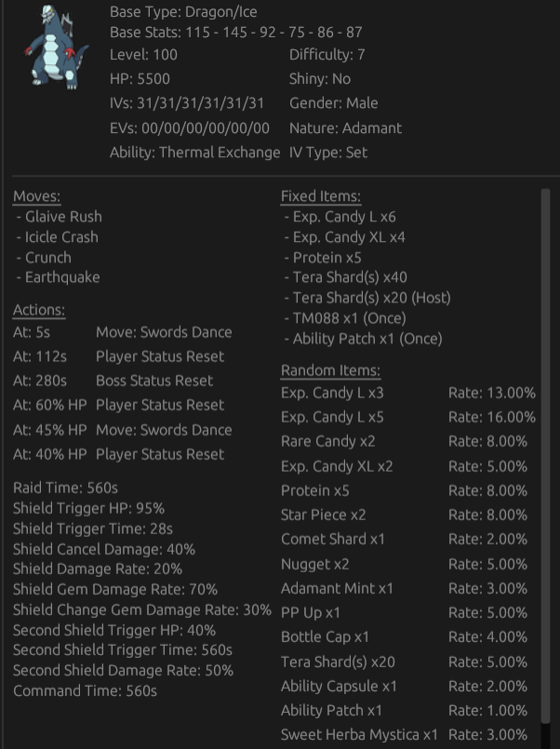Select the Sweet Herba Mystica x1 row
Screen dimensions: 560x749
pos(408,735)
